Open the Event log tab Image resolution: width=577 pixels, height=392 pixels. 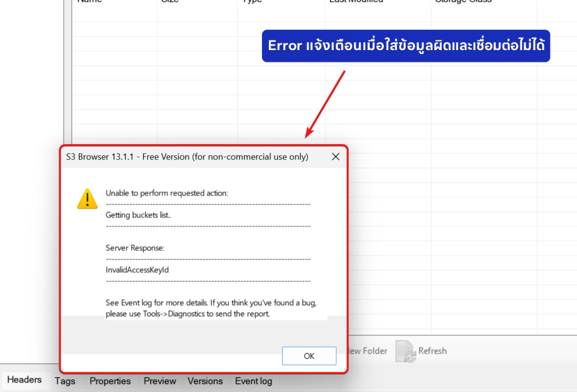pos(253,381)
